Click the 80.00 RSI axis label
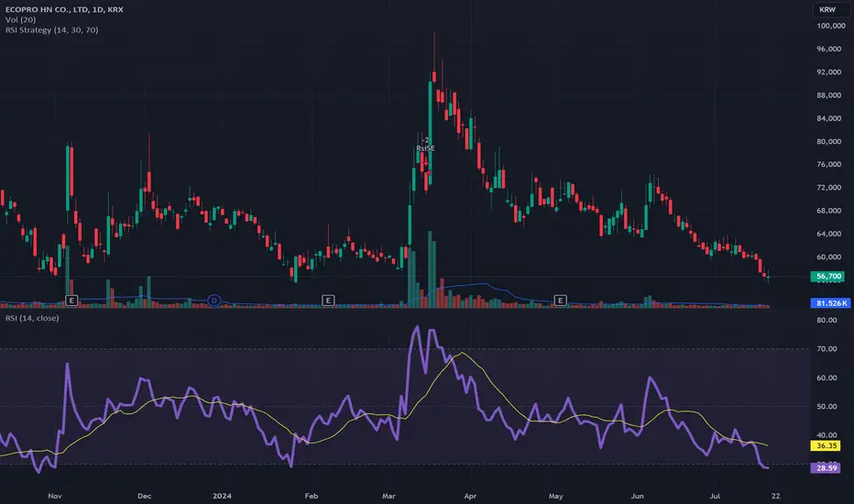The width and height of the screenshot is (854, 504). click(x=827, y=321)
